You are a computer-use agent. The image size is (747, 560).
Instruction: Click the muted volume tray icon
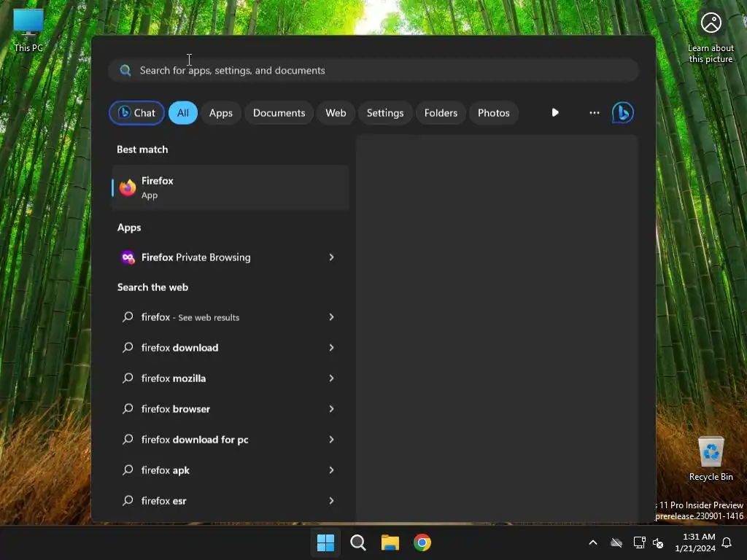(x=658, y=542)
